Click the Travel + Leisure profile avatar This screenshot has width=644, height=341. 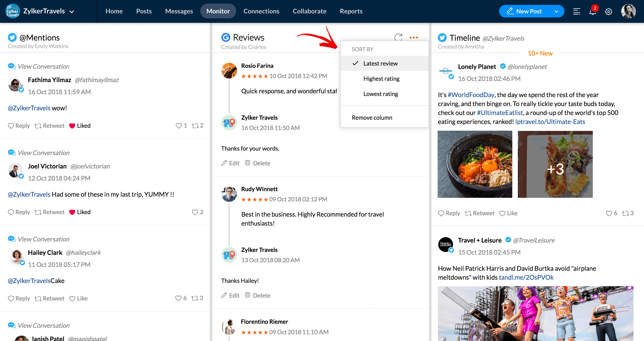point(446,244)
